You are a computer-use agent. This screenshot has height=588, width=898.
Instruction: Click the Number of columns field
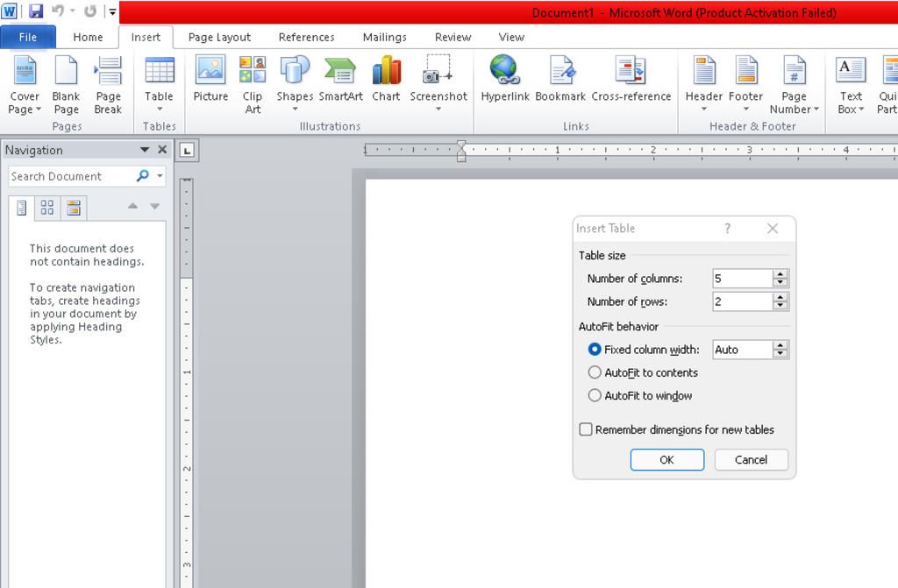pyautogui.click(x=742, y=279)
